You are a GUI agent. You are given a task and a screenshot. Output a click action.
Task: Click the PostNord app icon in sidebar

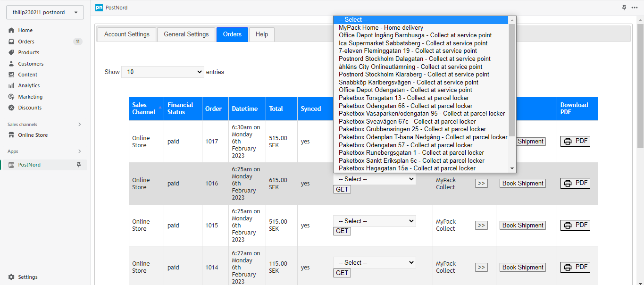point(11,165)
